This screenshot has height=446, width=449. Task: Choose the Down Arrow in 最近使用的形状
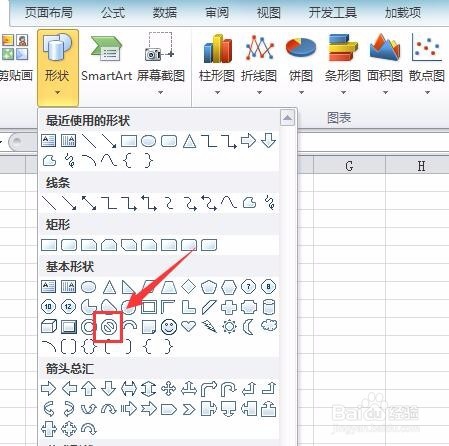pos(269,141)
